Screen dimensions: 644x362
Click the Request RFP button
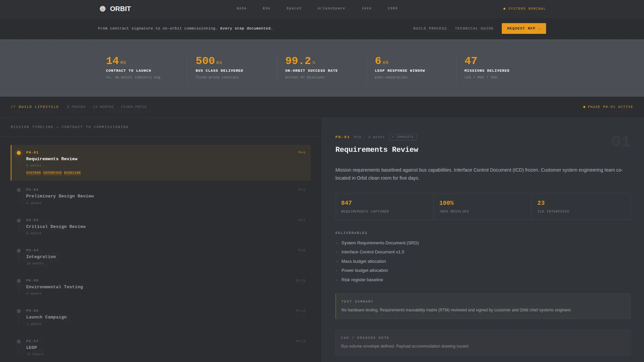[x=524, y=28]
